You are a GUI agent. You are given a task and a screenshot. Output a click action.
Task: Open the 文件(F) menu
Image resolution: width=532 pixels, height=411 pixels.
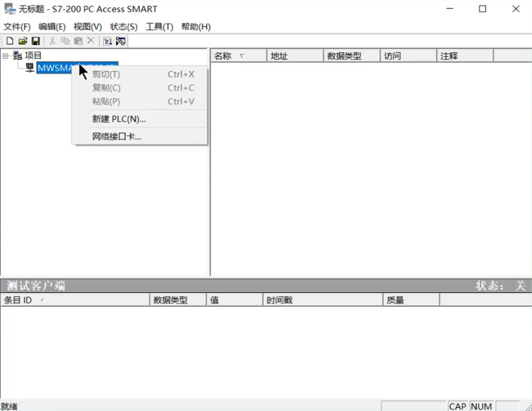click(17, 27)
